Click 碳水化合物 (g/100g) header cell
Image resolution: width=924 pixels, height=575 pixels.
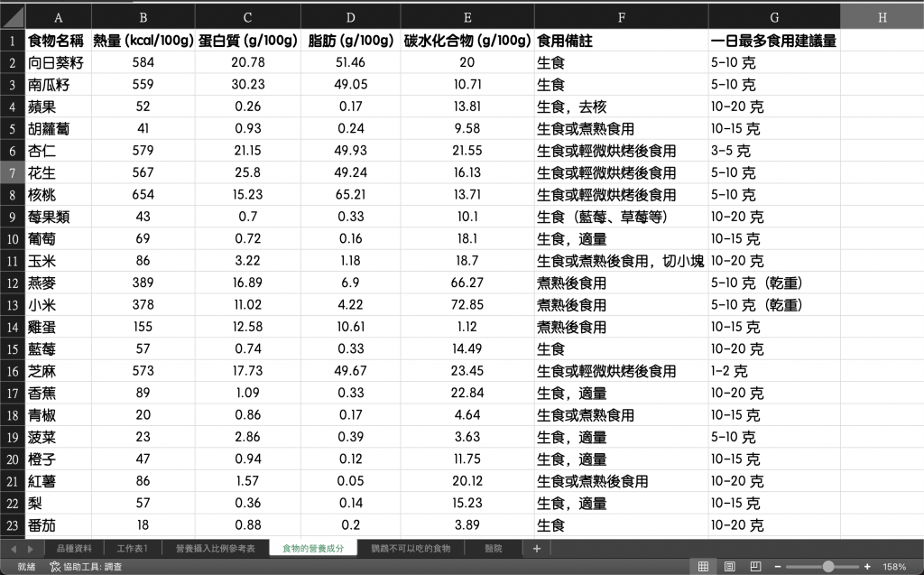[x=467, y=41]
